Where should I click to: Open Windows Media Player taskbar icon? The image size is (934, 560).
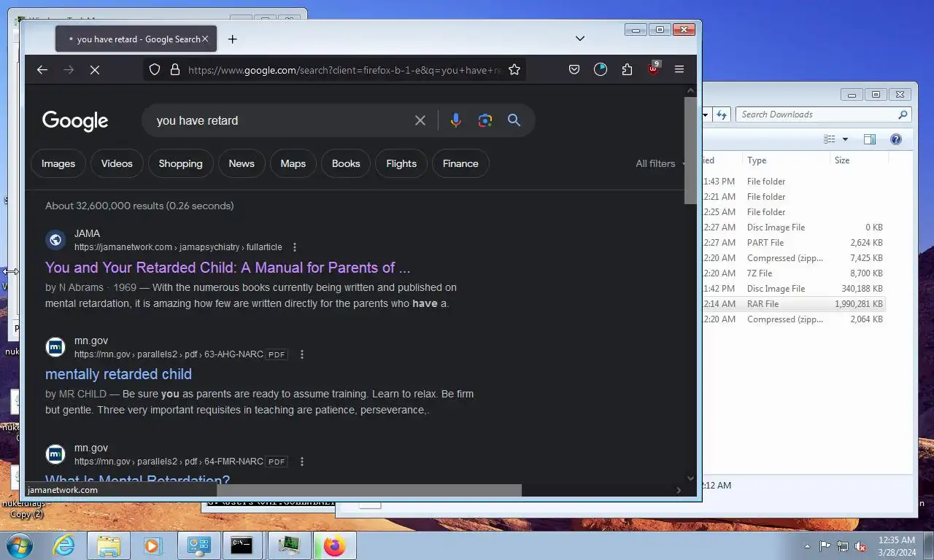click(x=153, y=545)
